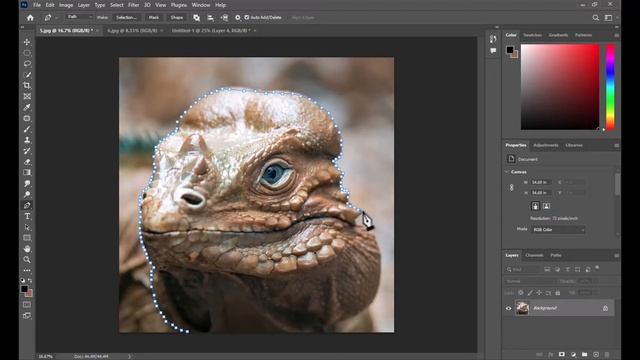Open the Color panel flyout menu
Image resolution: width=640 pixels, height=360 pixels.
pyautogui.click(x=616, y=36)
